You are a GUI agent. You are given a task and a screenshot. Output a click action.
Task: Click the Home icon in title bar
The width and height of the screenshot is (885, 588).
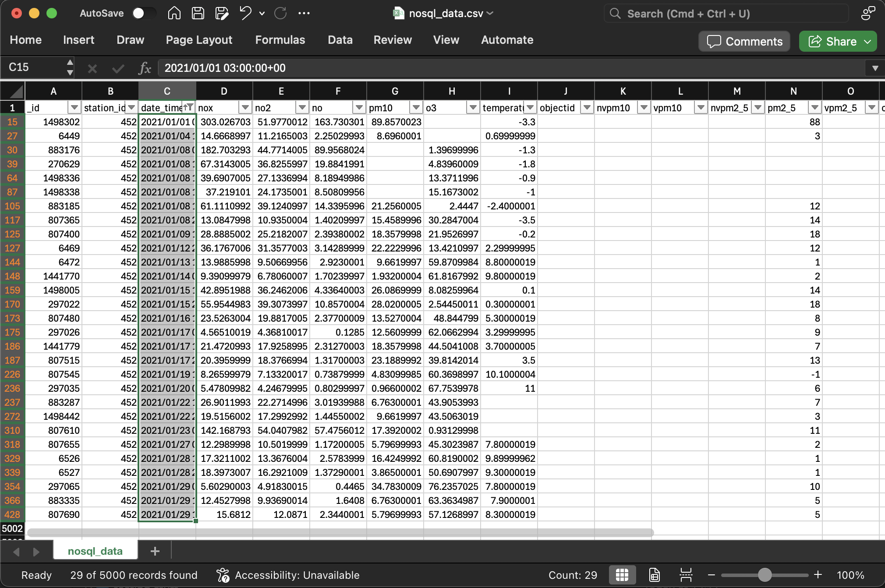pos(174,14)
